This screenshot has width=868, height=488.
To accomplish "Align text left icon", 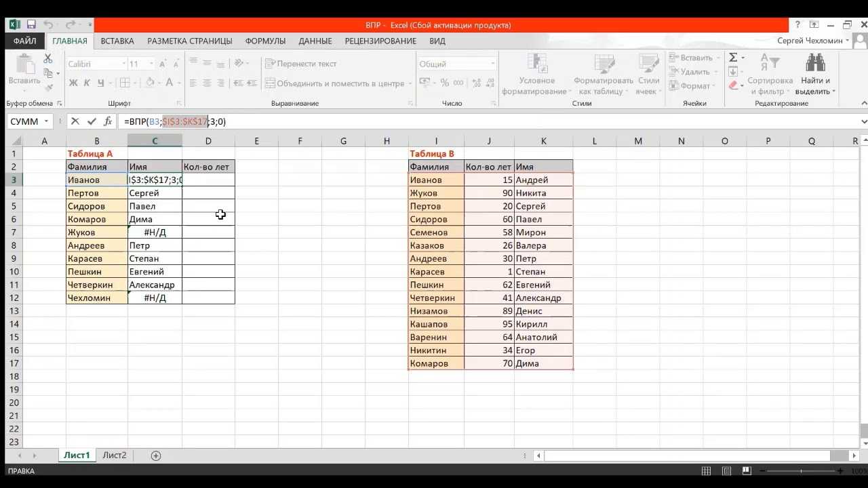I will [x=193, y=83].
